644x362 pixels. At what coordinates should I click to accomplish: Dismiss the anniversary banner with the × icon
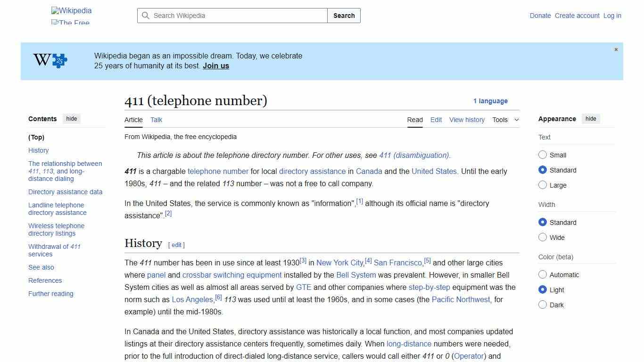(x=616, y=49)
